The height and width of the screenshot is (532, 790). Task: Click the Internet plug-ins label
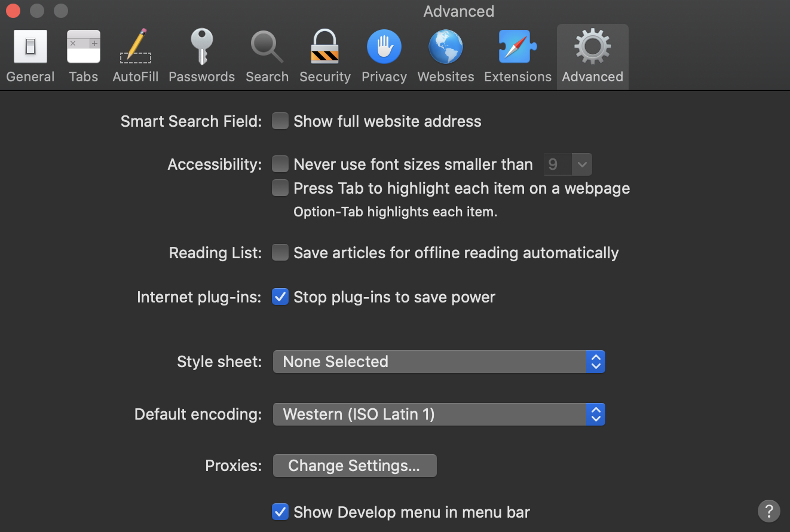(x=199, y=297)
